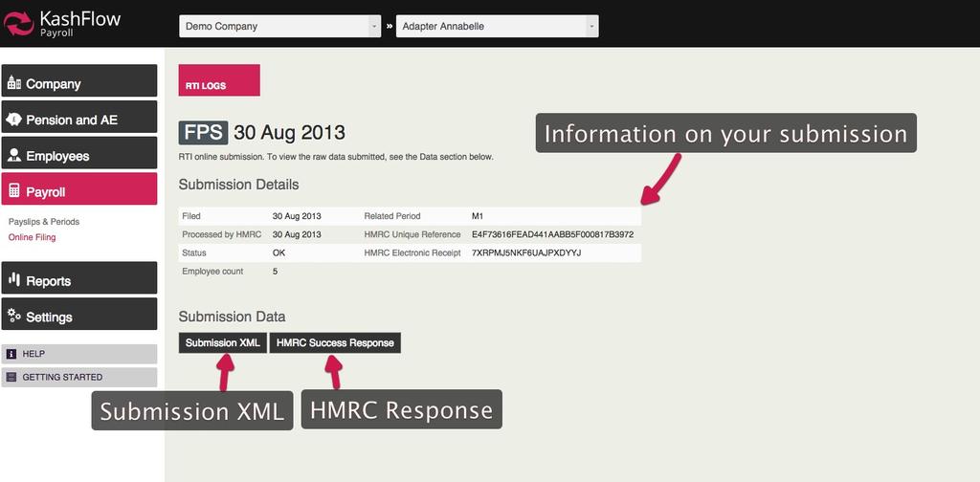Go to Payslips & Periods

click(44, 222)
